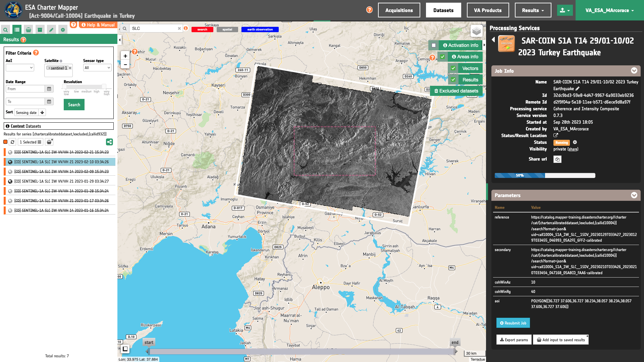This screenshot has height=362, width=644.
Task: Open Help & Manual
Action: click(98, 25)
